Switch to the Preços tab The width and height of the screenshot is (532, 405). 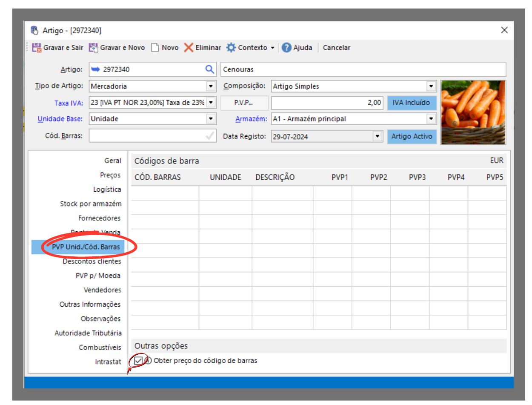click(110, 175)
